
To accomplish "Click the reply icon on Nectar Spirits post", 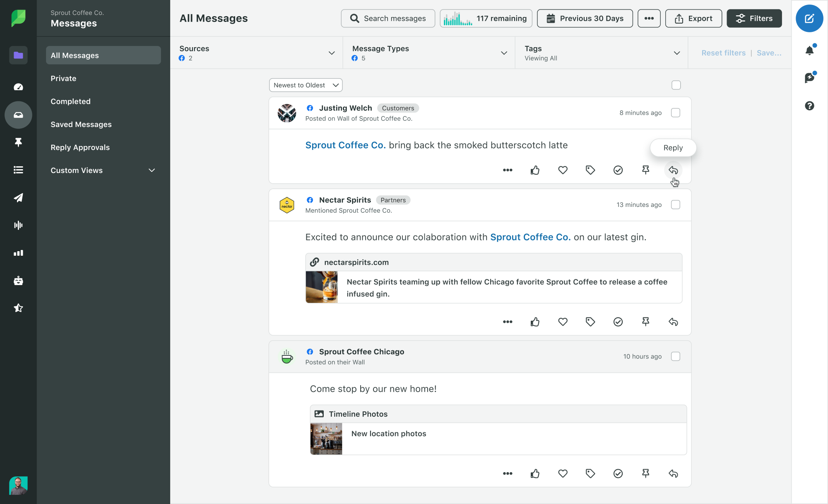I will 673,322.
